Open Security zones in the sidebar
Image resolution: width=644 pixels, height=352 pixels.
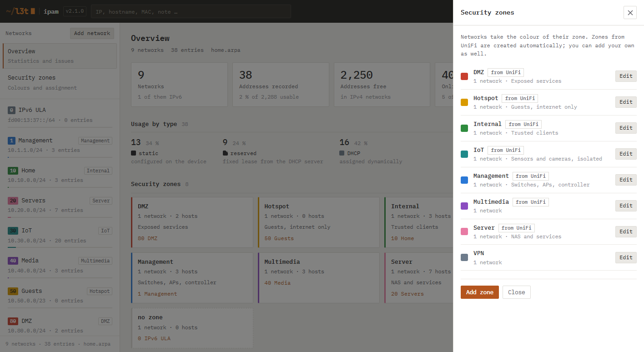[x=60, y=82]
